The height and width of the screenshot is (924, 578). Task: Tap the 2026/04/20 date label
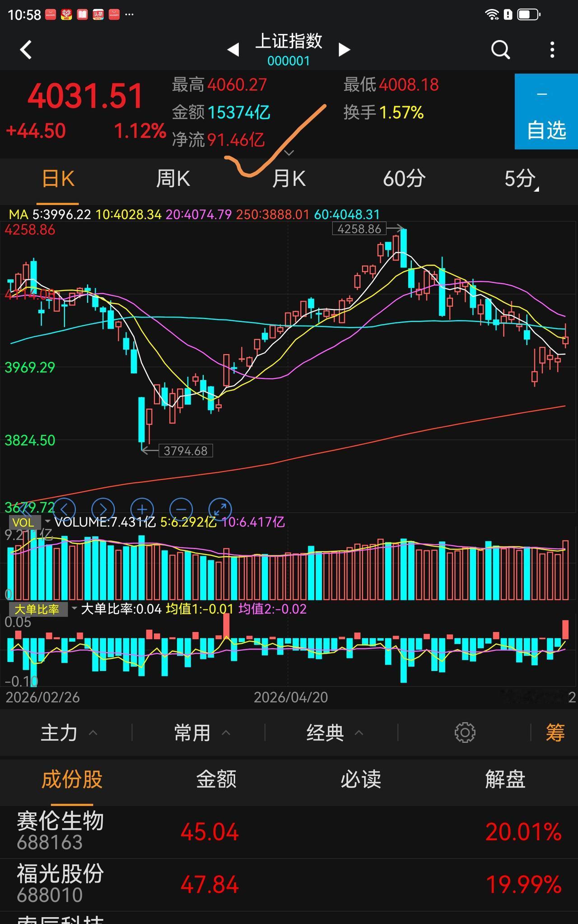pyautogui.click(x=291, y=698)
